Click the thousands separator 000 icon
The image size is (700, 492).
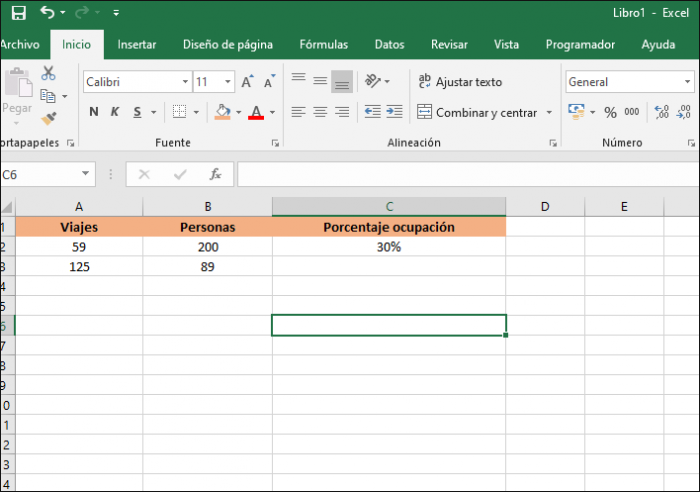pos(632,112)
